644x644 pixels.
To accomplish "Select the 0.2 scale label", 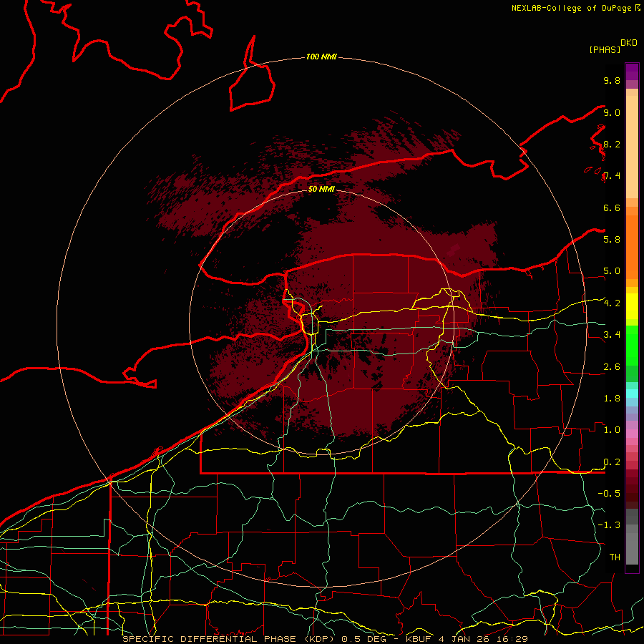I will click(612, 462).
